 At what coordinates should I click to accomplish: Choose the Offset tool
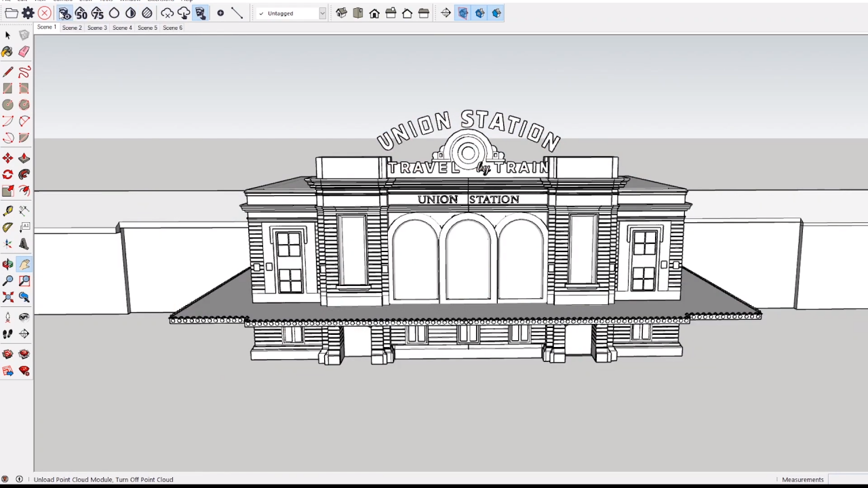coord(24,190)
